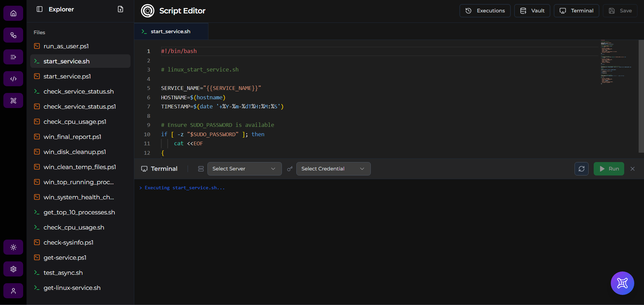Open win_clean_temp_files.ps1 file
This screenshot has width=644, height=305.
pyautogui.click(x=80, y=167)
